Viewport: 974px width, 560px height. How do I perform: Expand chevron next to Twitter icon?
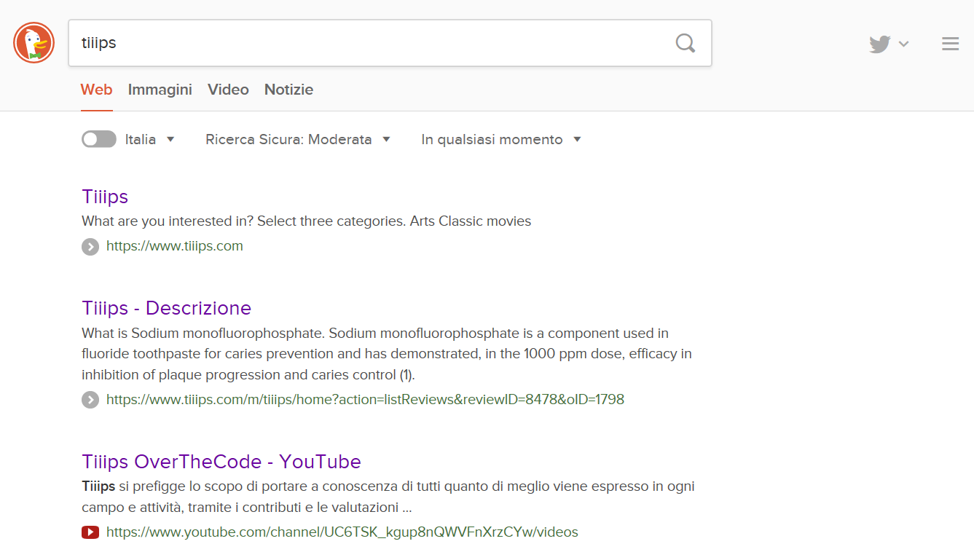point(904,44)
